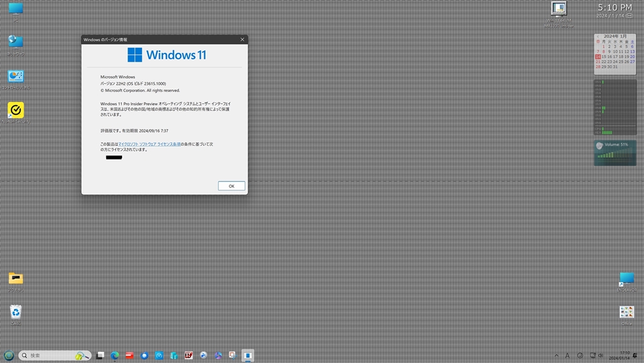Open the Microsoft Software License Terms link
Screen dimensions: 644x363
pyautogui.click(x=150, y=144)
